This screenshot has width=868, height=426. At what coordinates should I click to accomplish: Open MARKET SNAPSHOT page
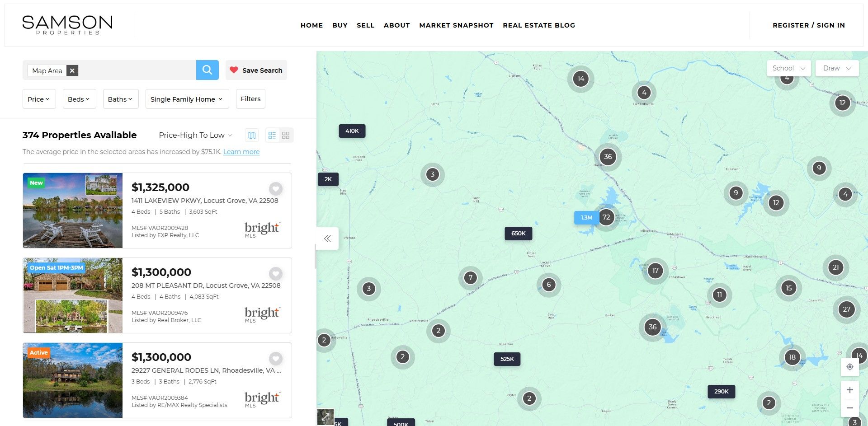pos(456,25)
